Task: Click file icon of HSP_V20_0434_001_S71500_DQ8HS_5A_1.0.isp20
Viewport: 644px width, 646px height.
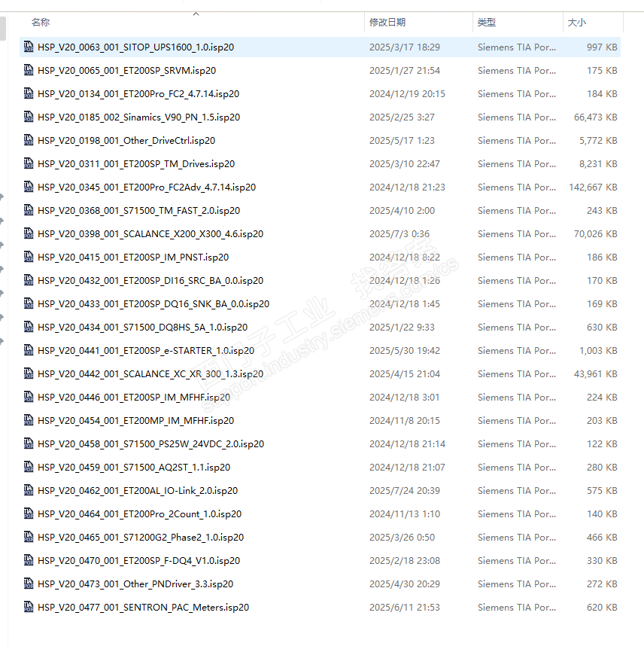Action: 29,327
